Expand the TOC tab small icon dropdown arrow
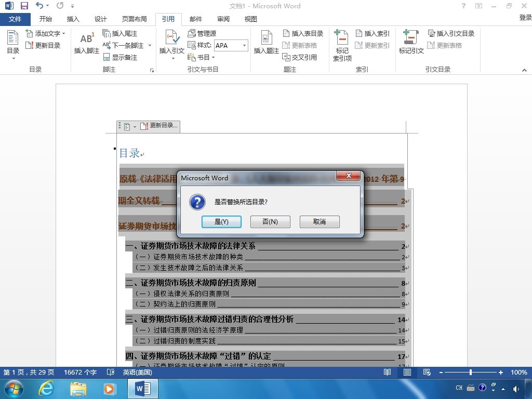The width and height of the screenshot is (532, 399). 135,127
